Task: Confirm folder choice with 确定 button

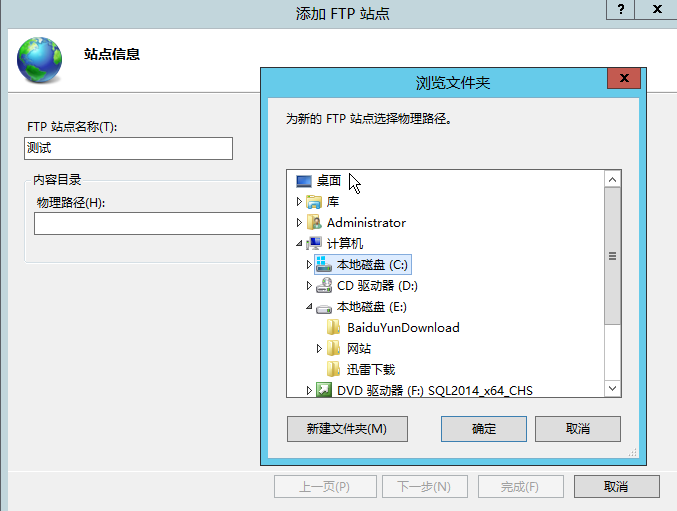Action: (x=484, y=429)
